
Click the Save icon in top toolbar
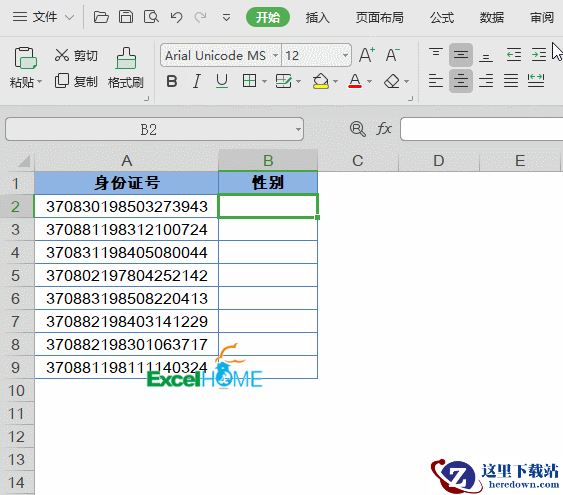(x=126, y=17)
